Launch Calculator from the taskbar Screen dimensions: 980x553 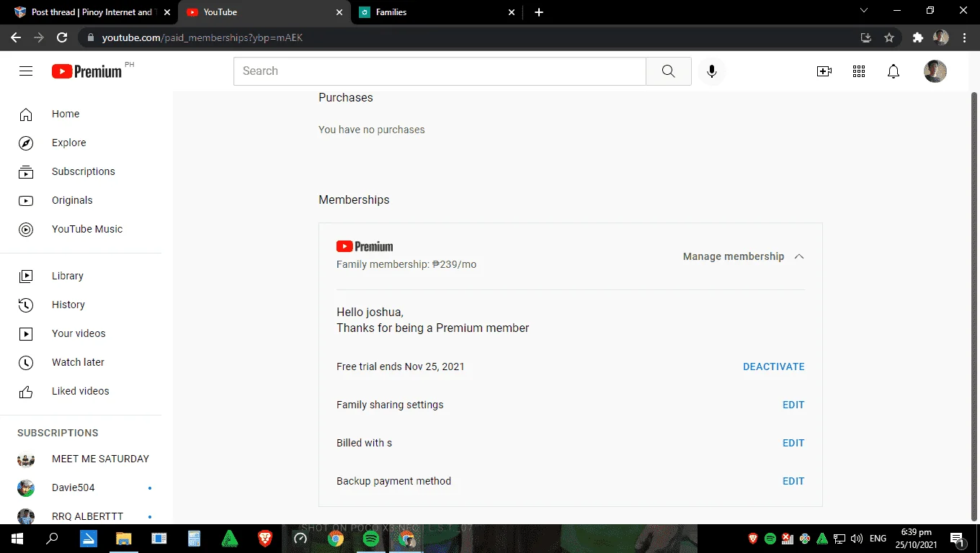tap(194, 539)
